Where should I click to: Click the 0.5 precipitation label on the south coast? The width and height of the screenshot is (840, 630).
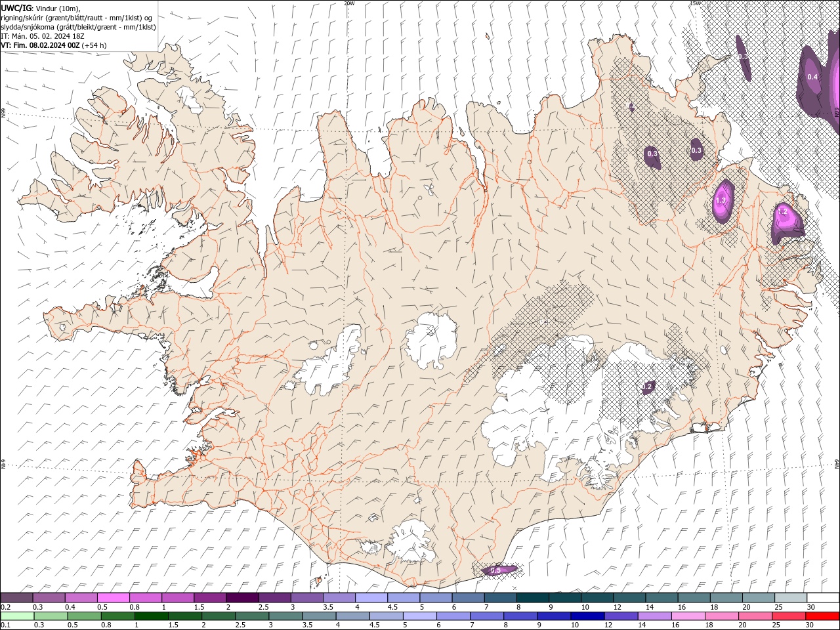495,570
